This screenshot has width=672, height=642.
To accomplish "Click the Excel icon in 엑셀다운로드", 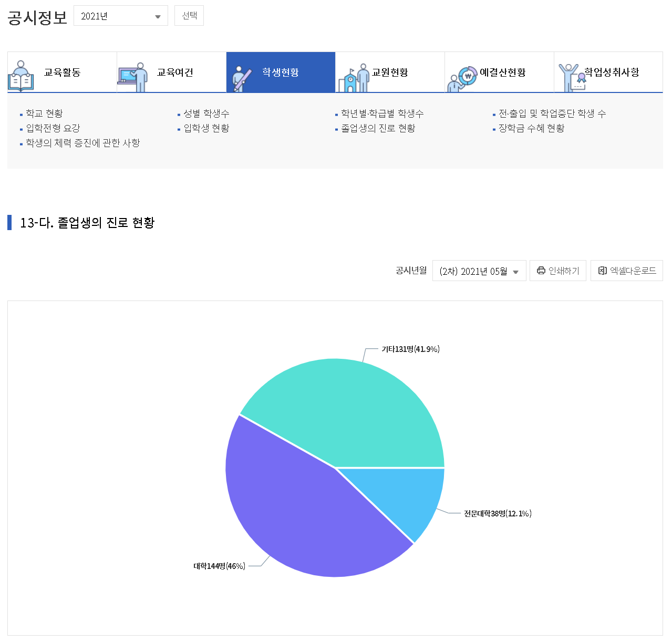I will click(603, 271).
